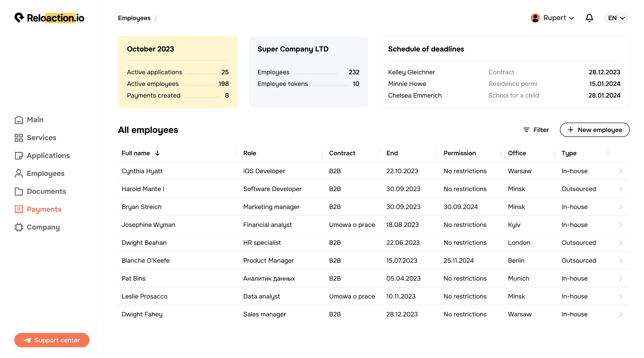Expand Dwight Fahey row chevron

point(621,314)
